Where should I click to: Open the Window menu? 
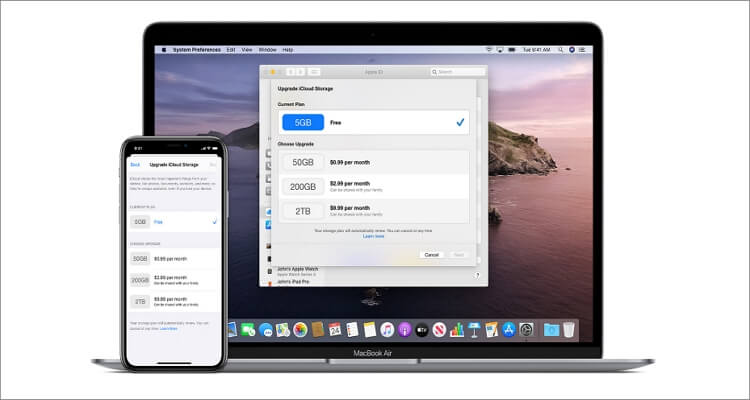(268, 50)
